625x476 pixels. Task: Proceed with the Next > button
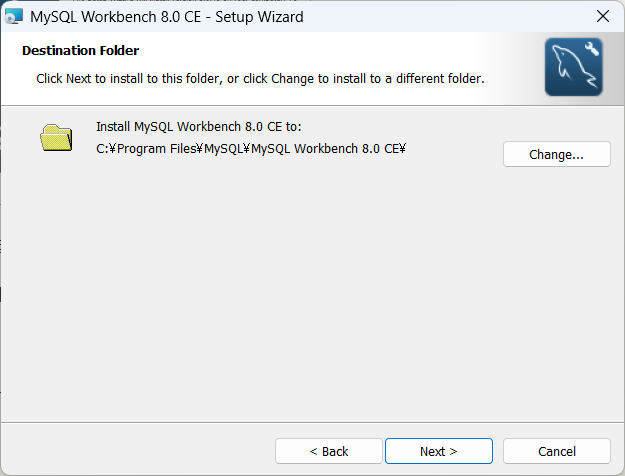pos(438,451)
